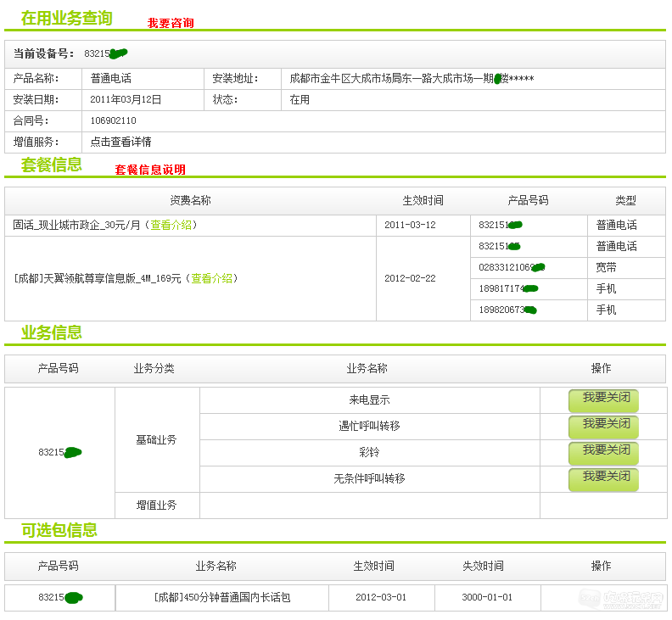
Task: Click the 在用 status value
Action: pos(300,100)
